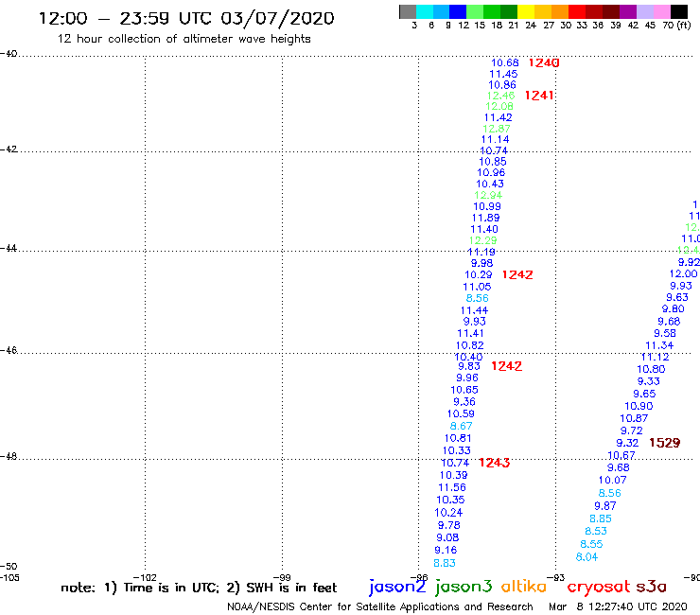700x615 pixels.
Task: Select the -42 latitude axis label
Action: (x=9, y=149)
